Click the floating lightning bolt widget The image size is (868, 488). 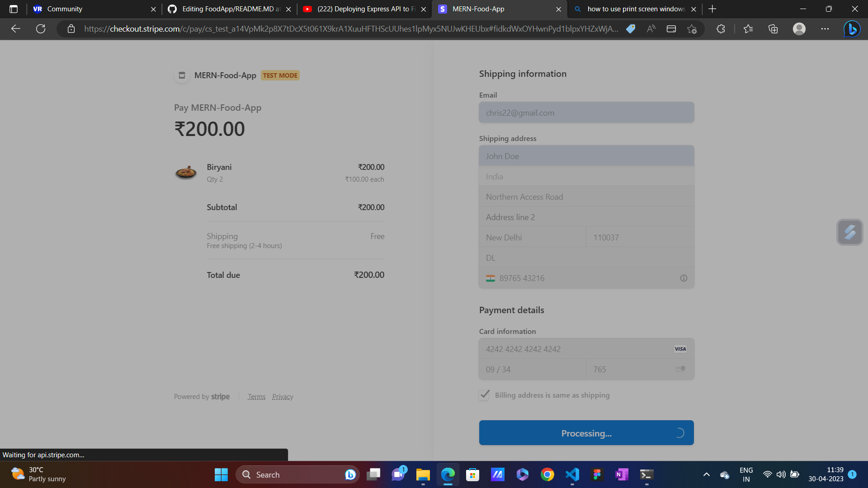849,232
